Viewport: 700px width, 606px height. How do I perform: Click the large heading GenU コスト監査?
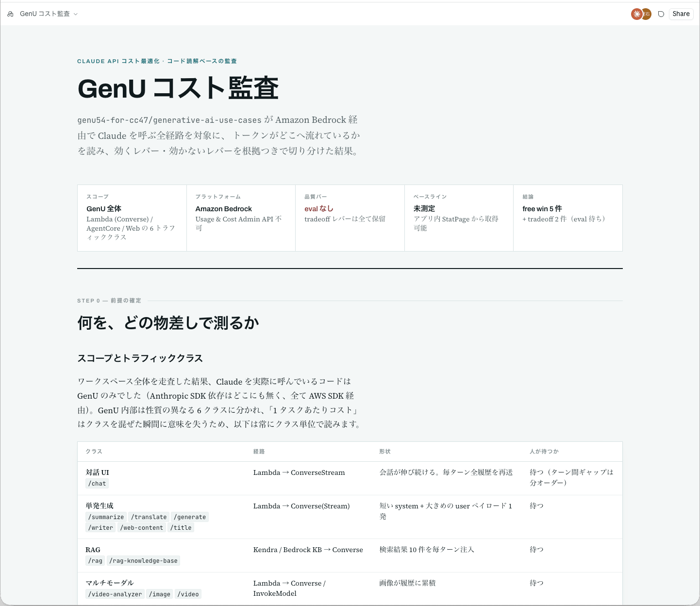[178, 88]
